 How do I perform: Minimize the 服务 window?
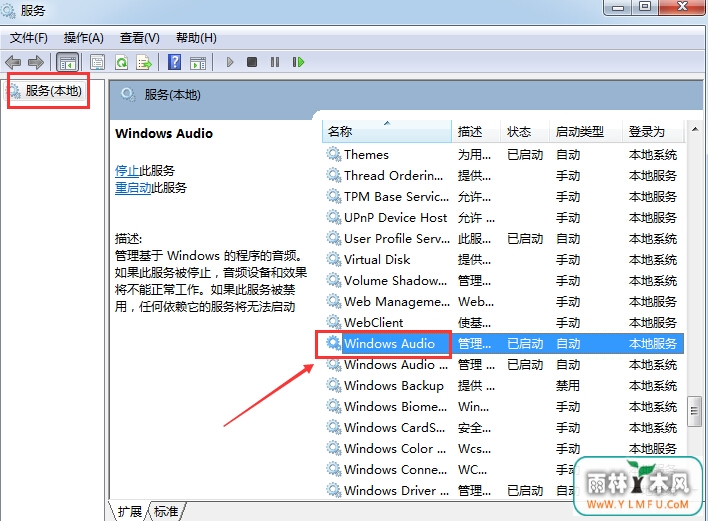pos(619,7)
